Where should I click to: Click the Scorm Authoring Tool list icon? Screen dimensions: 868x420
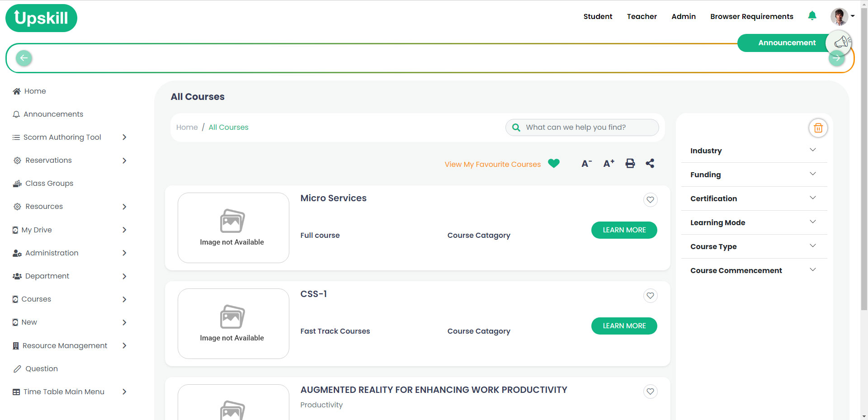(16, 137)
